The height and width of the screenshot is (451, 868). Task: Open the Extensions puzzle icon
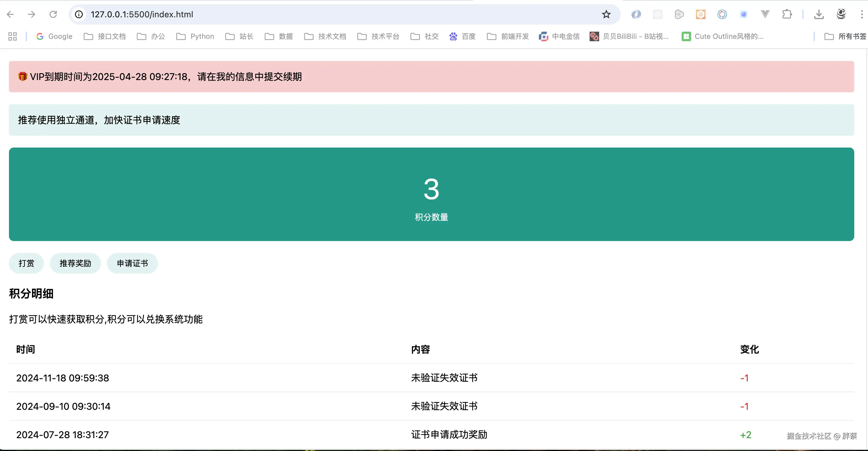(x=786, y=14)
